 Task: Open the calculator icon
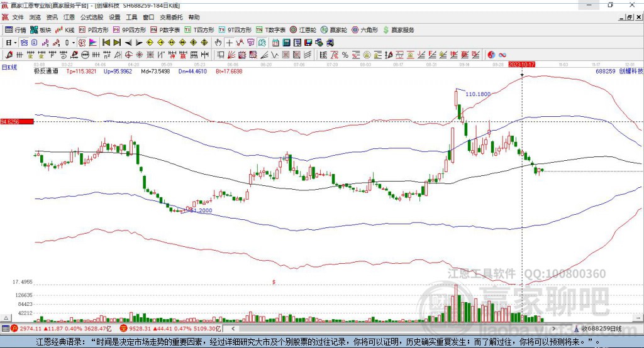(x=286, y=42)
